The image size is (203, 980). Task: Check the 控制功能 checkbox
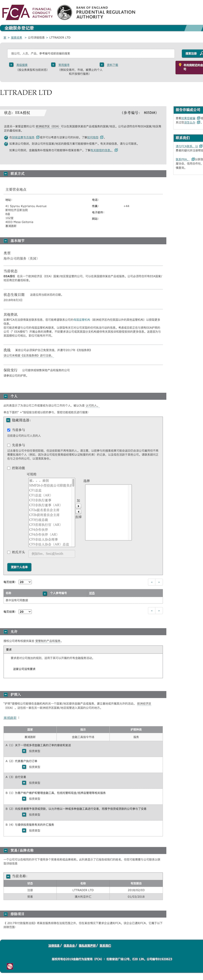tap(9, 468)
